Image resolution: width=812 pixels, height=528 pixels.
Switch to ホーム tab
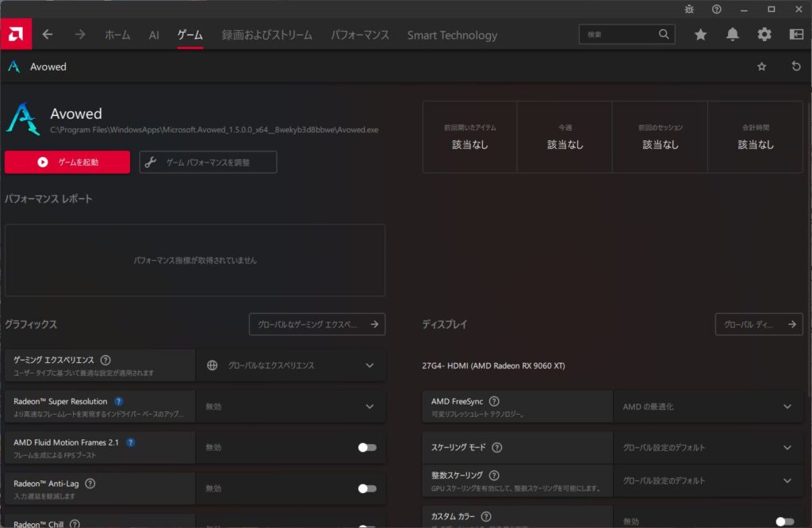117,35
